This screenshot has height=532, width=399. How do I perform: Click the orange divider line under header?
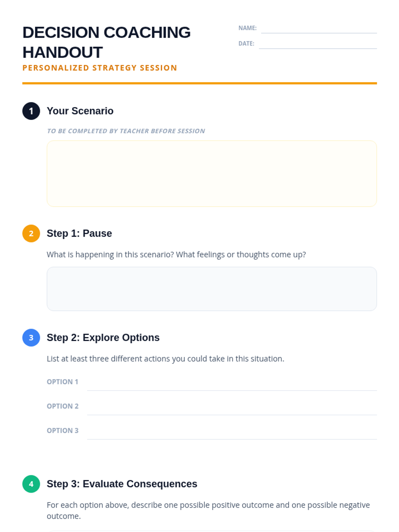pos(199,83)
